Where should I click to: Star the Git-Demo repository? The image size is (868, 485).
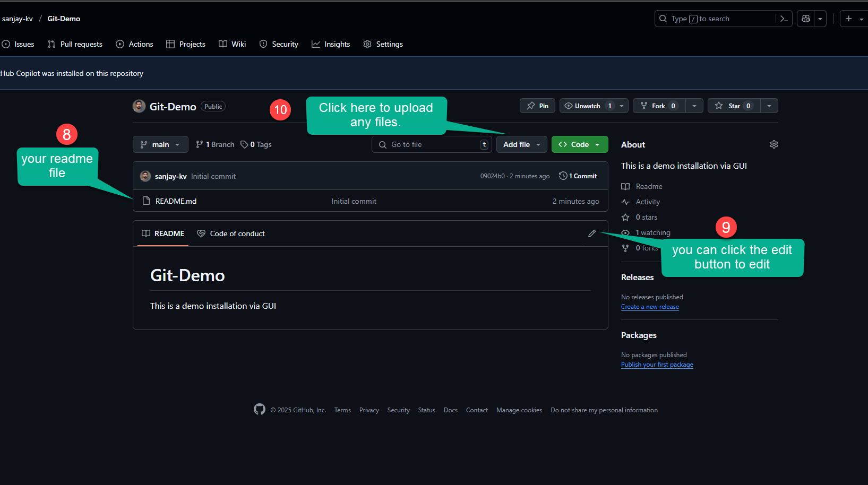pyautogui.click(x=733, y=106)
